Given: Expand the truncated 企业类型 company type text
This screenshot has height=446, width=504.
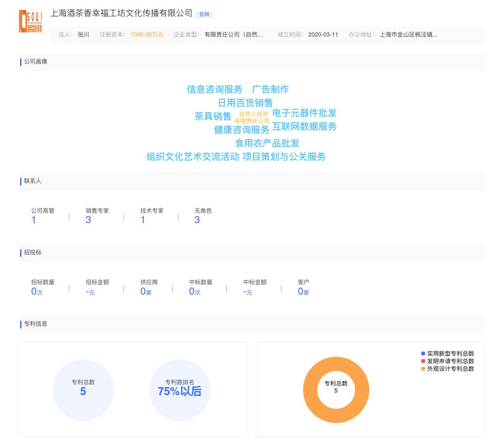Looking at the screenshot, I should [234, 35].
